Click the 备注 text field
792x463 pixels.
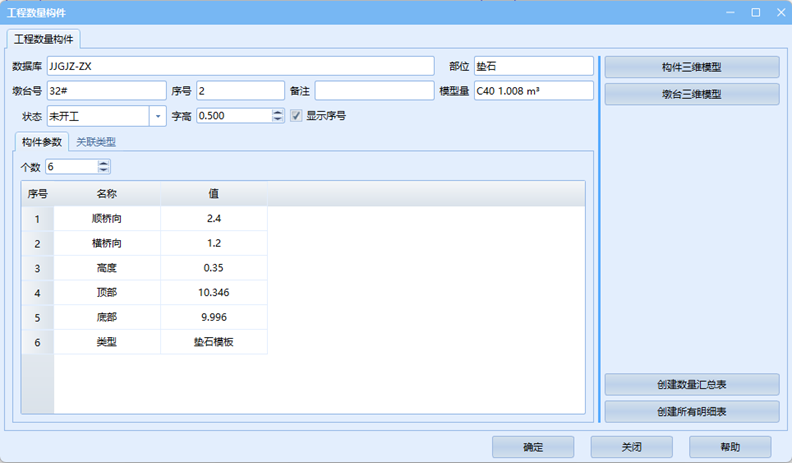373,91
